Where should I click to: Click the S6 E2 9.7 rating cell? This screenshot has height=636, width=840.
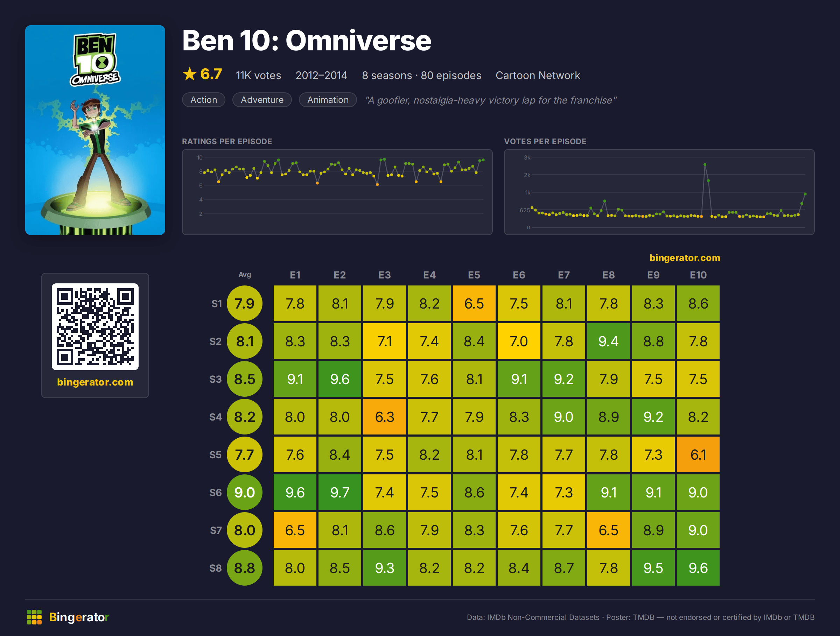click(339, 492)
